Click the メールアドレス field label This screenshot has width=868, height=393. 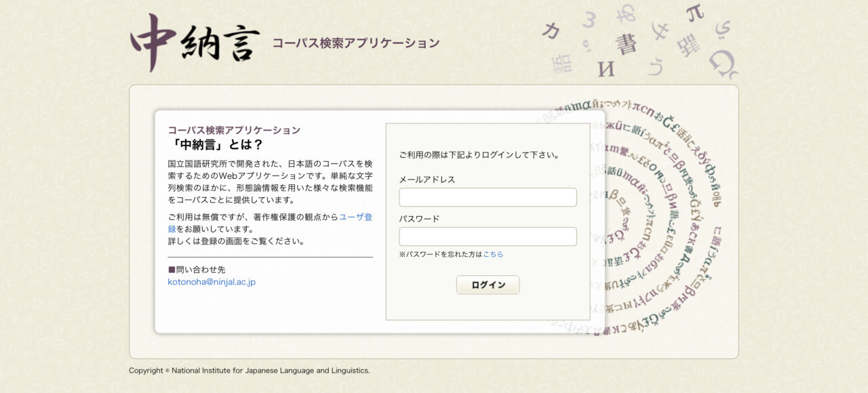(x=427, y=180)
